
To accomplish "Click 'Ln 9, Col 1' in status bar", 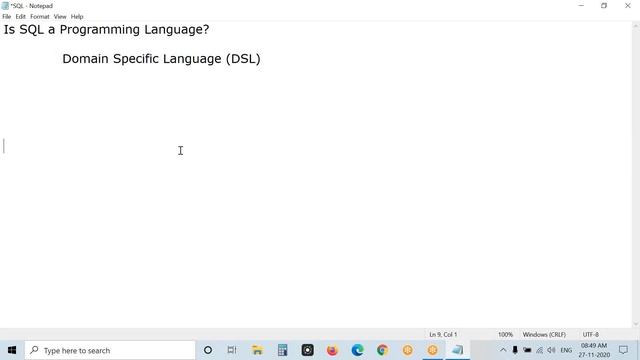I will tap(443, 334).
